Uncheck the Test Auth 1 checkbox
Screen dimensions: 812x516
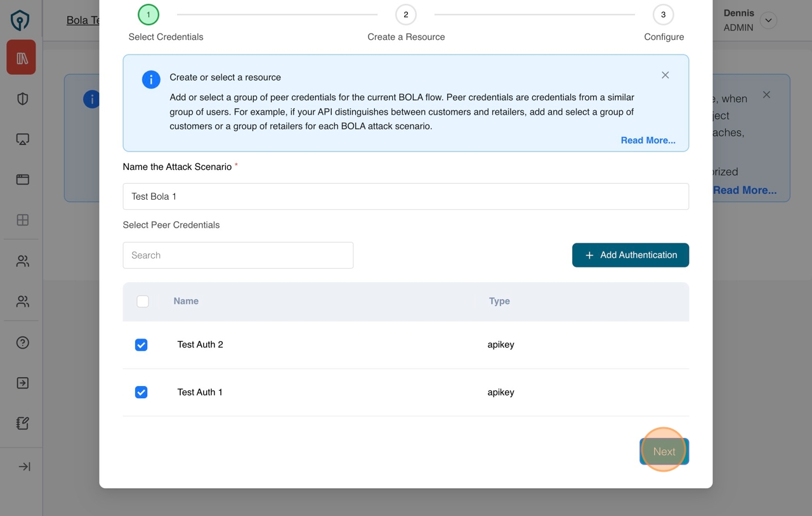coord(141,392)
